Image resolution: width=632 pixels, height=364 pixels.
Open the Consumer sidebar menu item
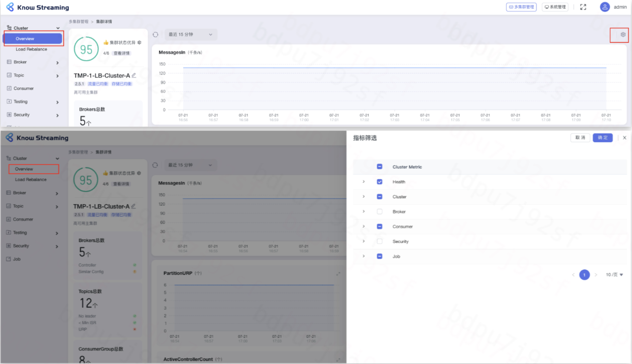tap(24, 88)
